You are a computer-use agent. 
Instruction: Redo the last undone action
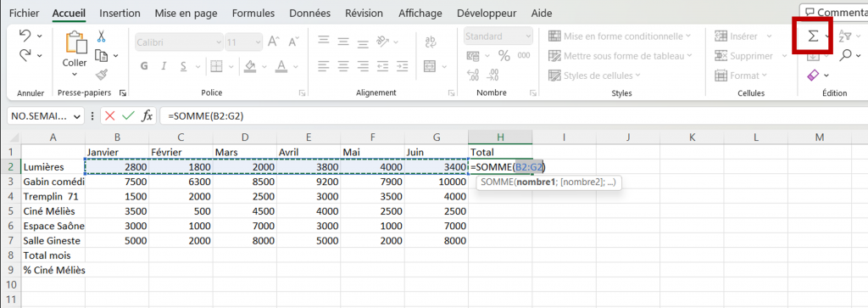click(x=25, y=55)
